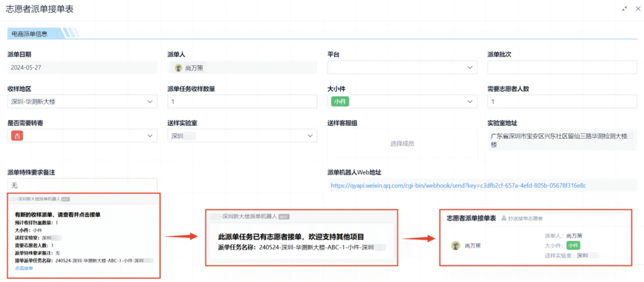Click the 抄送接单志愿者 text in the bottom-right card
Viewport: 644px width, 282px height.
point(526,219)
